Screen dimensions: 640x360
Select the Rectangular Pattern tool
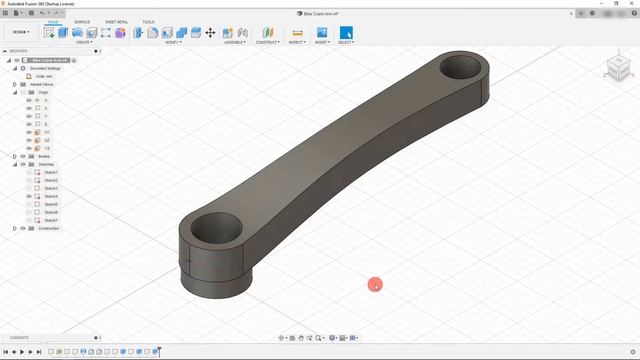pos(106,33)
